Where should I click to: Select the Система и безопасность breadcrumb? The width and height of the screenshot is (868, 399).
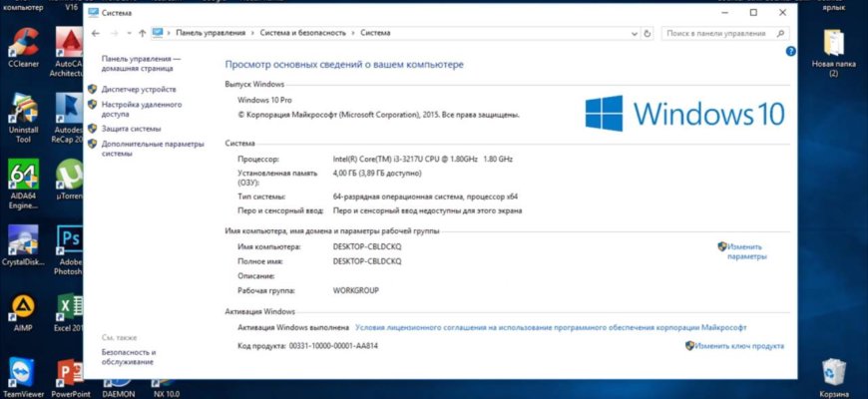coord(302,33)
